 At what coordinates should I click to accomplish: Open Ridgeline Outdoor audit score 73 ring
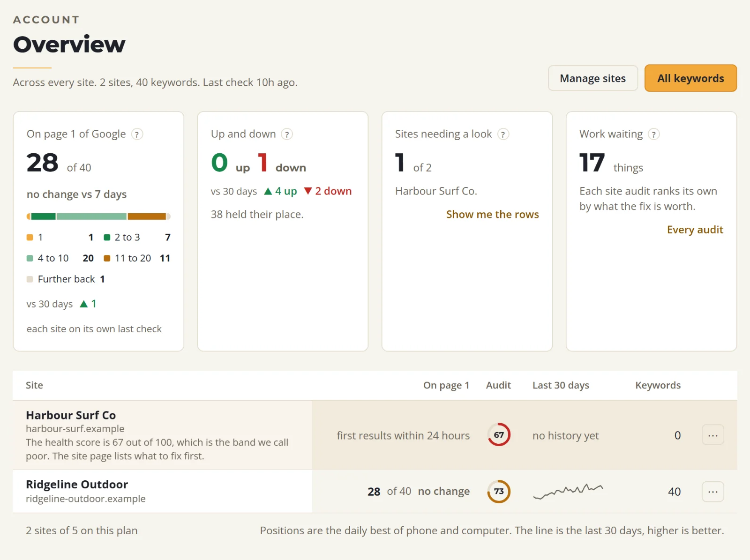click(499, 492)
